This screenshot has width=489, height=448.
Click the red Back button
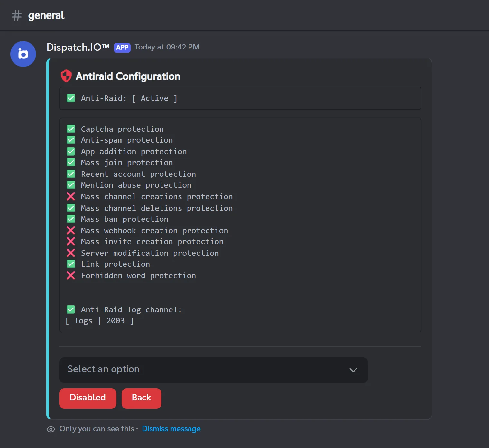(142, 398)
